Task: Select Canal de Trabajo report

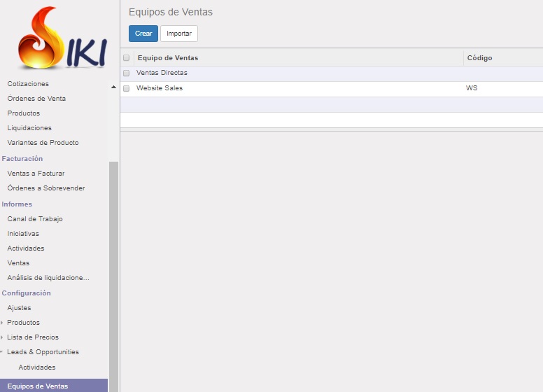Action: click(35, 219)
